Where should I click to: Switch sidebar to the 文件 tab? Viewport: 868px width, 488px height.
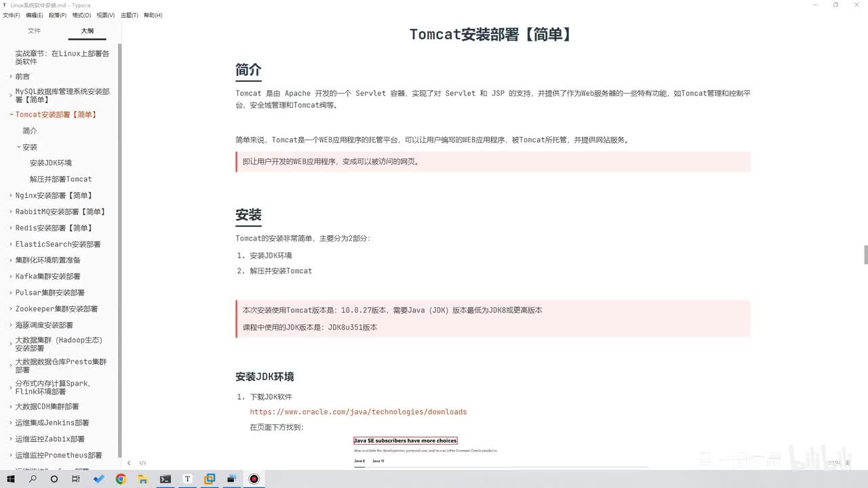pyautogui.click(x=34, y=30)
